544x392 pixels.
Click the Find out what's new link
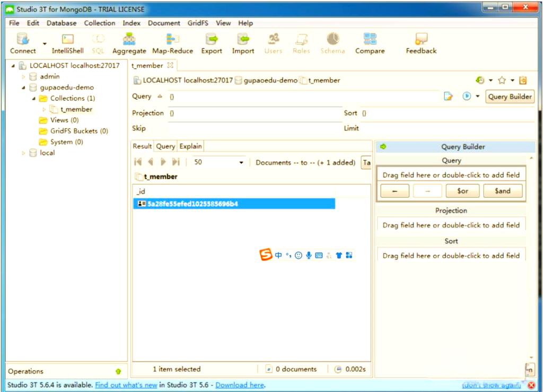[126, 385]
